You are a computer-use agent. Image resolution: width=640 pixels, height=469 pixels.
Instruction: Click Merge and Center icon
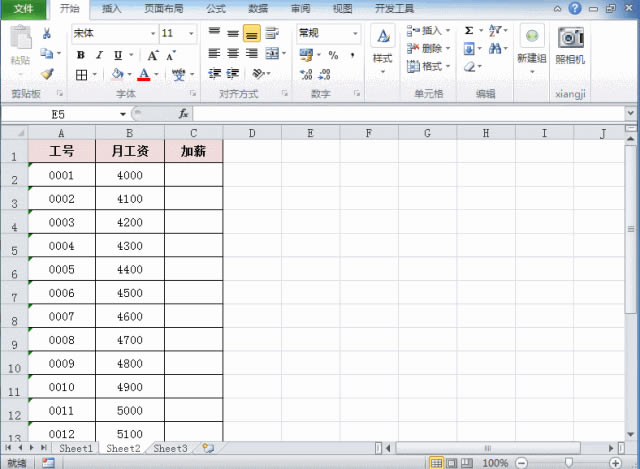pos(272,53)
